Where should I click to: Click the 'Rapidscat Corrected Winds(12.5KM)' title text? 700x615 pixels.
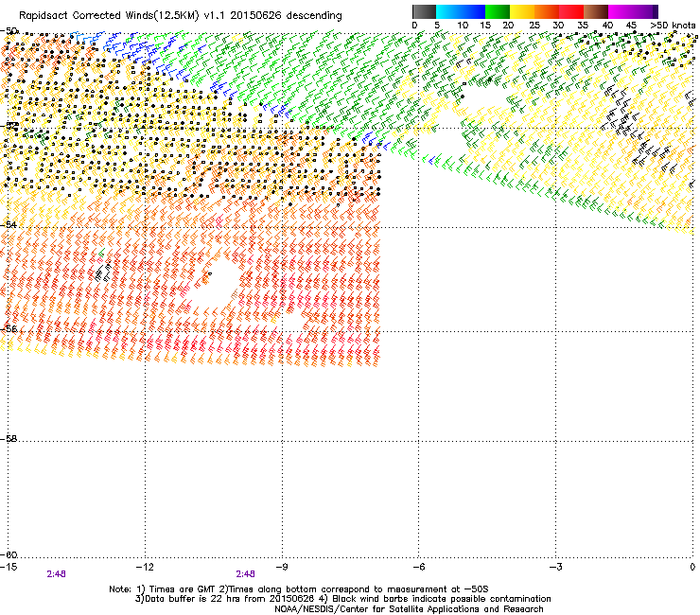pos(109,16)
